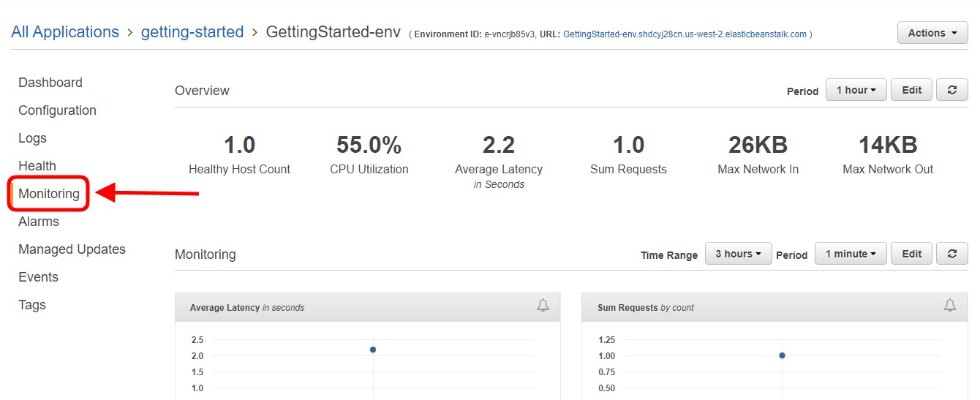Image resolution: width=980 pixels, height=400 pixels.
Task: View Events in the sidebar
Action: pyautogui.click(x=38, y=277)
